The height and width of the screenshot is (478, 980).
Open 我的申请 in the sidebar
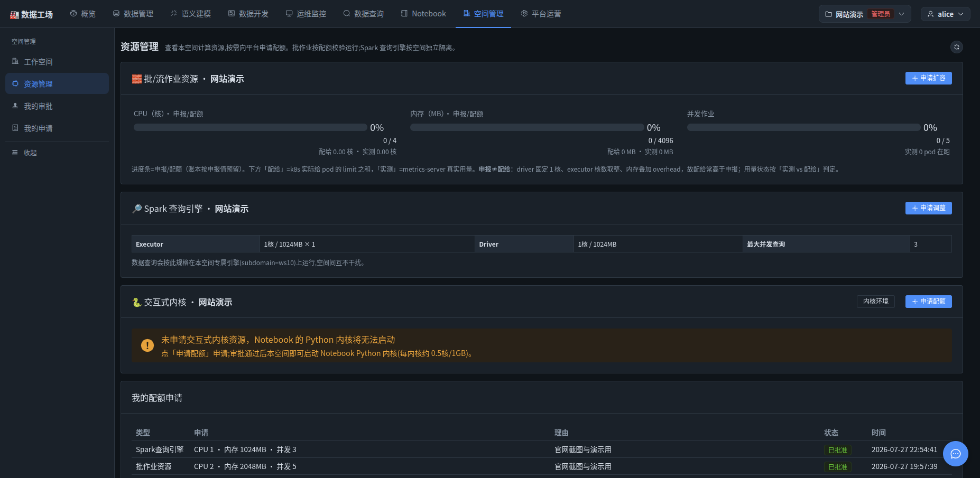57,128
